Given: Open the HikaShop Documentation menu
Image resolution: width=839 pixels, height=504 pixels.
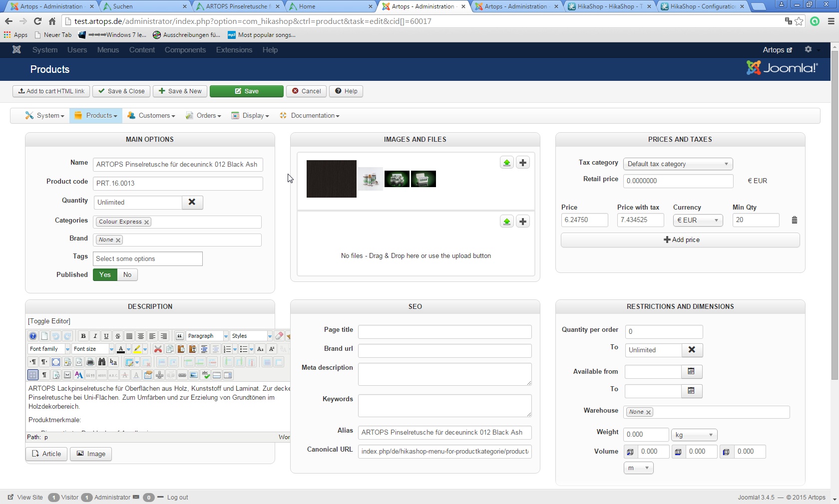Looking at the screenshot, I should pos(310,115).
